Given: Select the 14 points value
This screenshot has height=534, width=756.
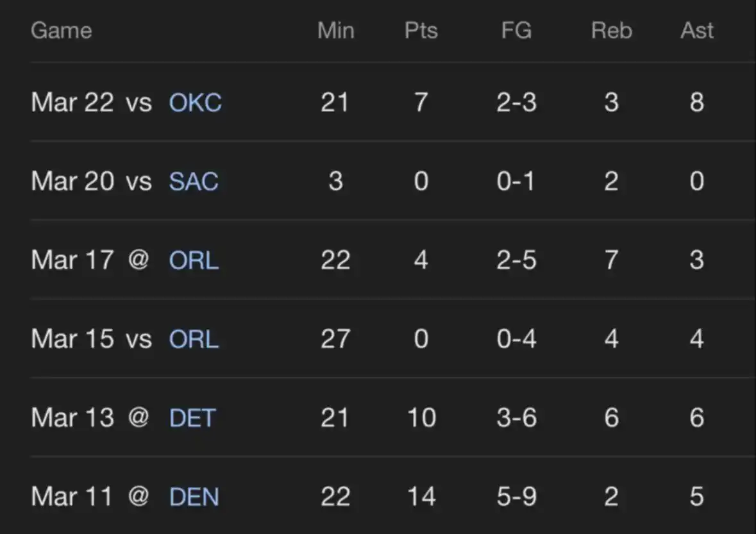Looking at the screenshot, I should 421,497.
